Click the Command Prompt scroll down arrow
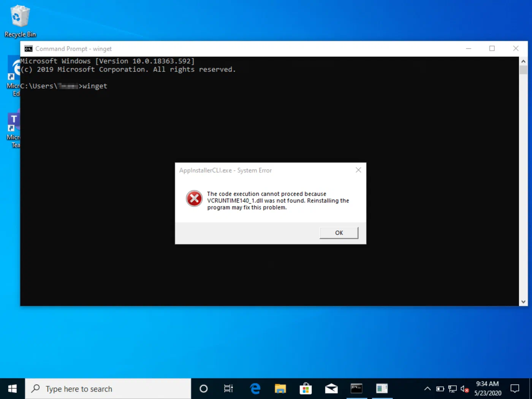Image resolution: width=532 pixels, height=399 pixels. click(523, 302)
